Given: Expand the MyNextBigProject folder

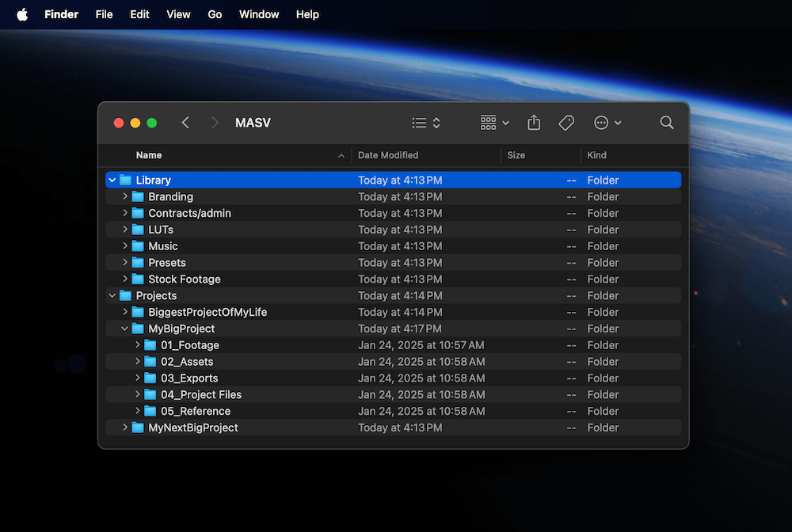Looking at the screenshot, I should [x=125, y=427].
